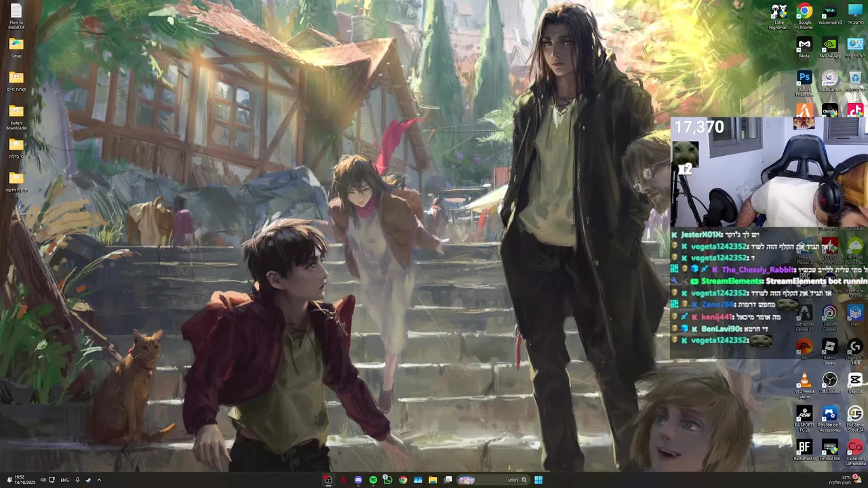Open Steam from the system tray
The width and height of the screenshot is (868, 488).
point(88,480)
